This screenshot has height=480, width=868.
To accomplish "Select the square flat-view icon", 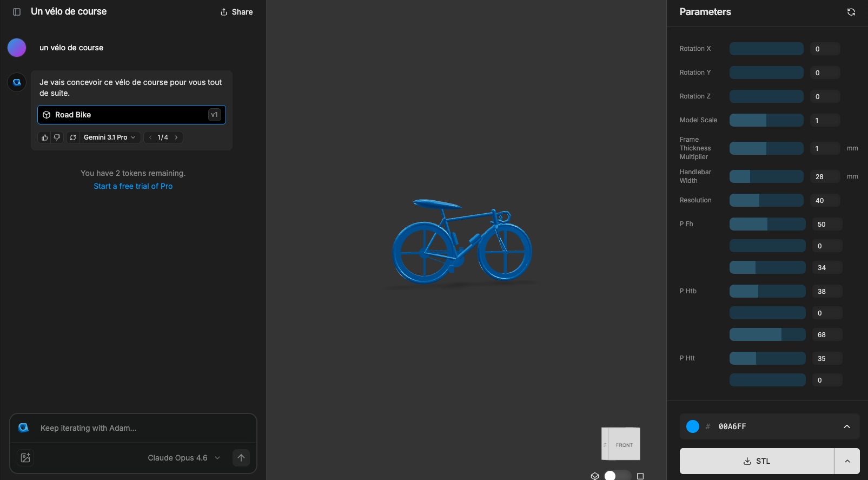I will [640, 476].
